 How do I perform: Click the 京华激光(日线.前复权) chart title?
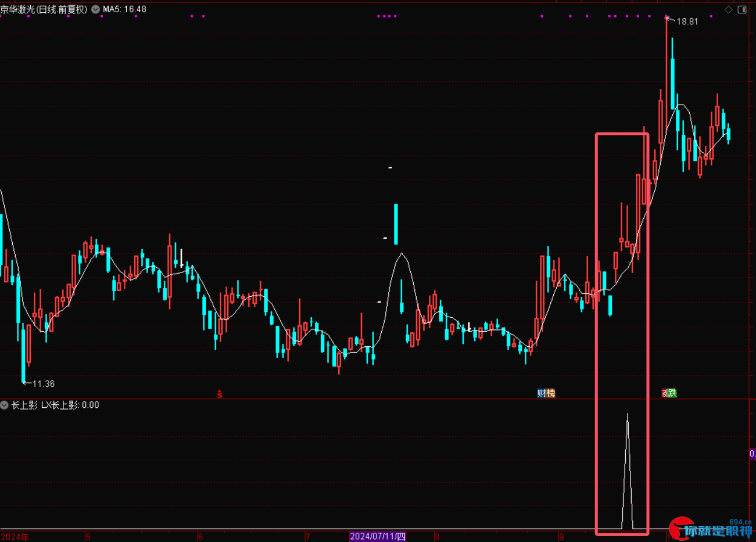44,9
